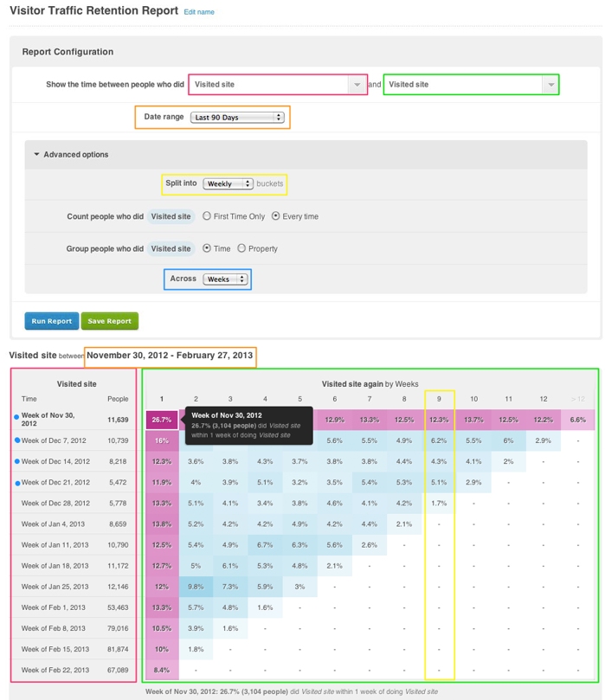Click the 26.7% cell for Week of Nov 30
Image resolution: width=605 pixels, height=700 pixels.
coord(162,420)
